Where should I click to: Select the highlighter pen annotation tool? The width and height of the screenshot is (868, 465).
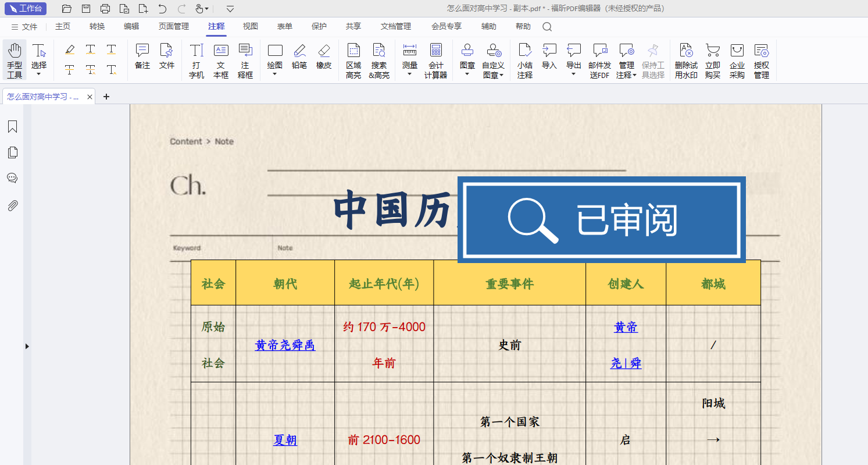pyautogui.click(x=70, y=50)
